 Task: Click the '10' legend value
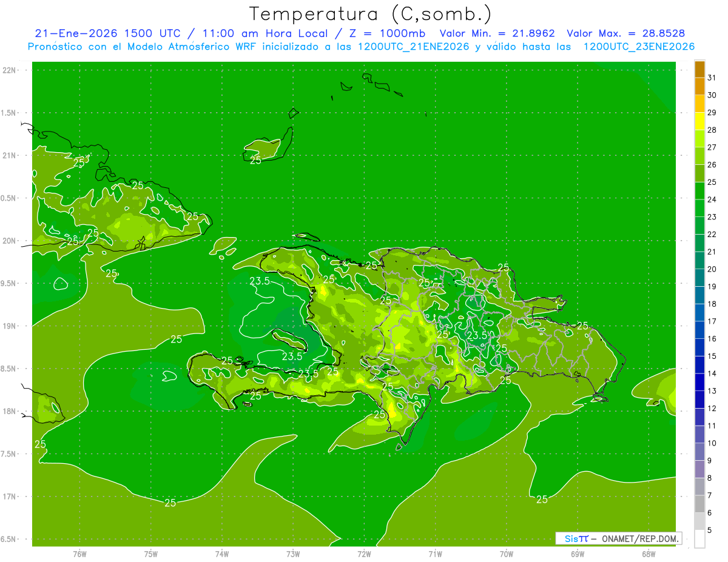[712, 443]
